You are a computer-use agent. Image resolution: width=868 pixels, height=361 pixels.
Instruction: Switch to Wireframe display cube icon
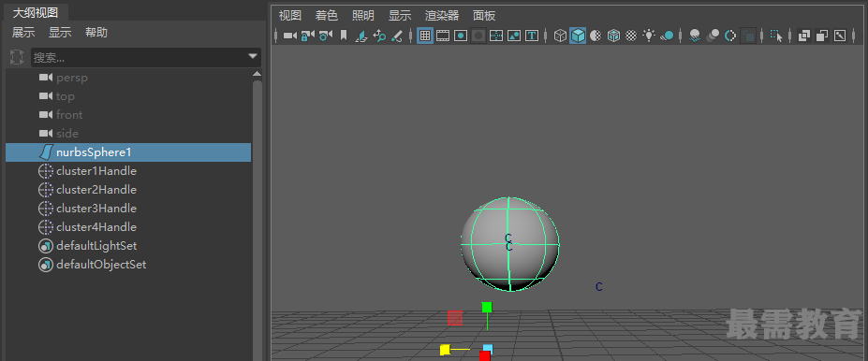coord(560,36)
